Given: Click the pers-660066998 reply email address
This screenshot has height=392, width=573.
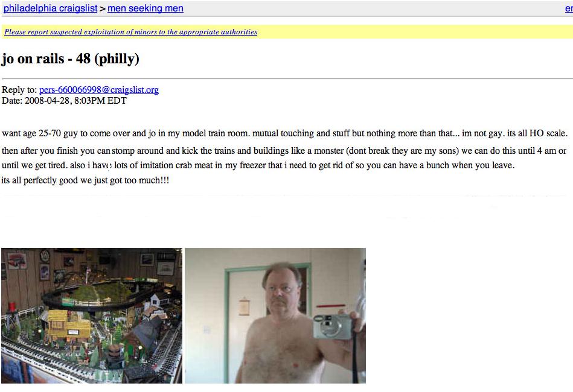Looking at the screenshot, I should [98, 90].
